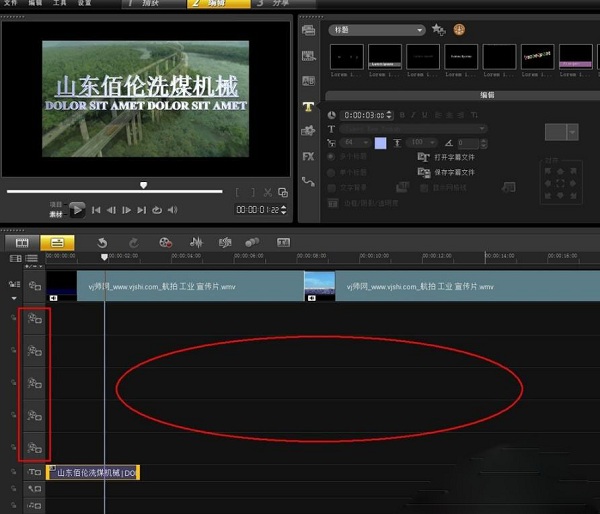The width and height of the screenshot is (600, 514).
Task: Click the add-to-favorites star icon
Action: pyautogui.click(x=438, y=29)
